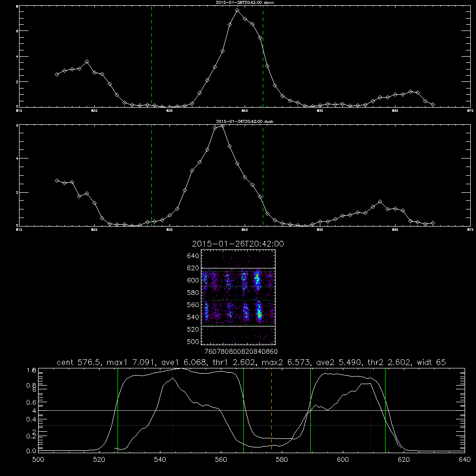Click the '620' x-axis label of the bottom plot
This screenshot has width=476, height=476.
pos(404,460)
